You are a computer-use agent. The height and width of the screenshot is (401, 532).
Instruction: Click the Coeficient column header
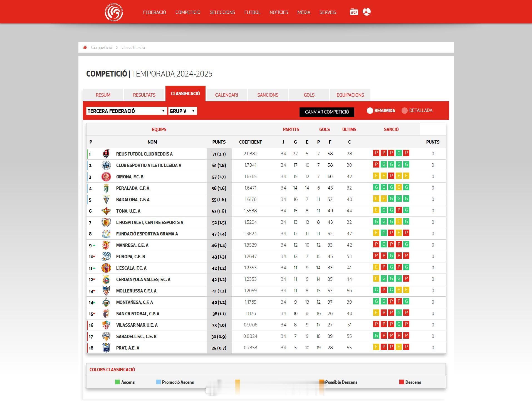point(250,142)
